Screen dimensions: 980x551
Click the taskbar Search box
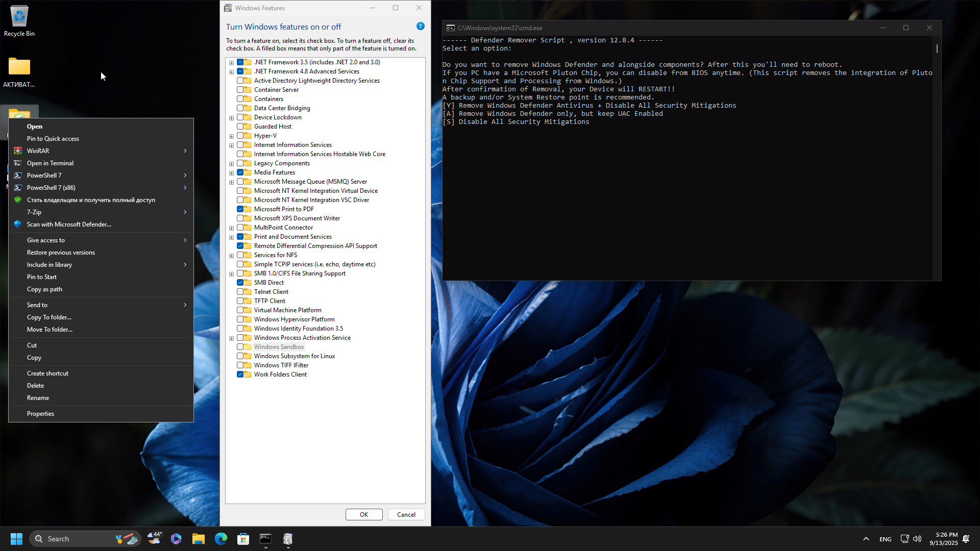click(x=85, y=539)
